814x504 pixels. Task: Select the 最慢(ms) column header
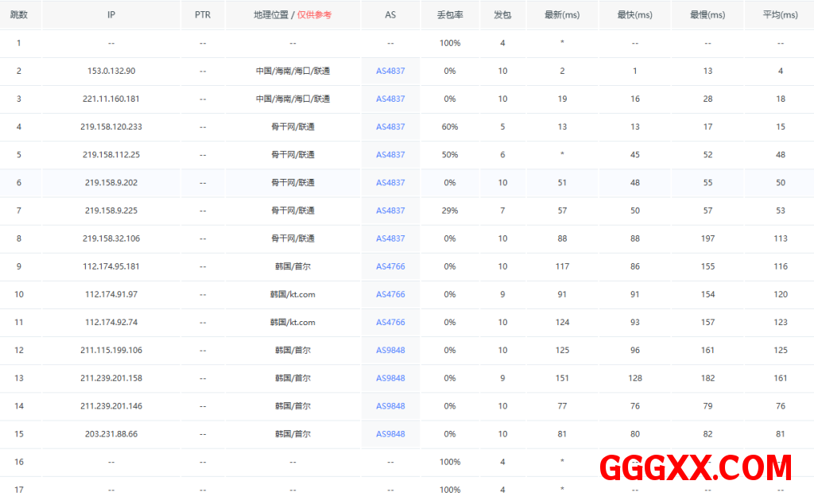(707, 15)
